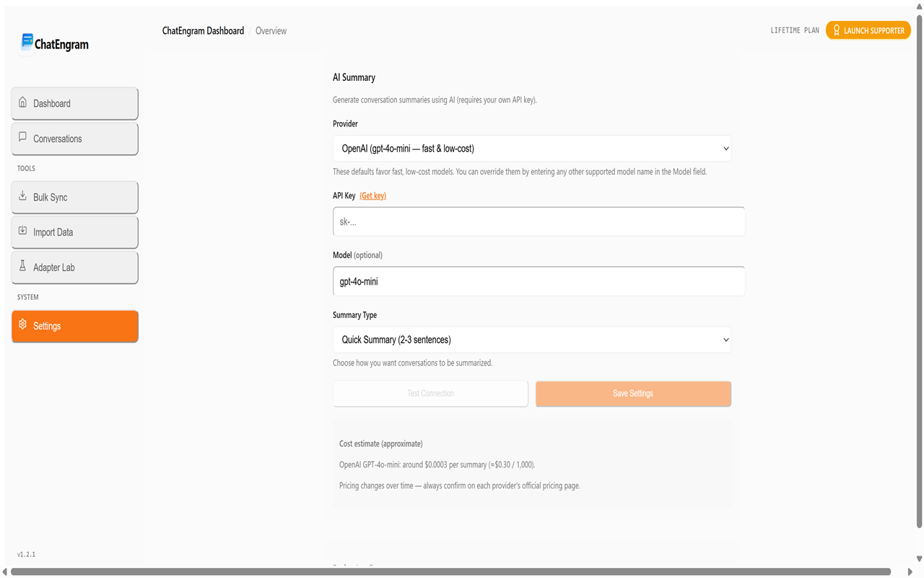924x578 pixels.
Task: Focus the API Key input field
Action: (539, 222)
